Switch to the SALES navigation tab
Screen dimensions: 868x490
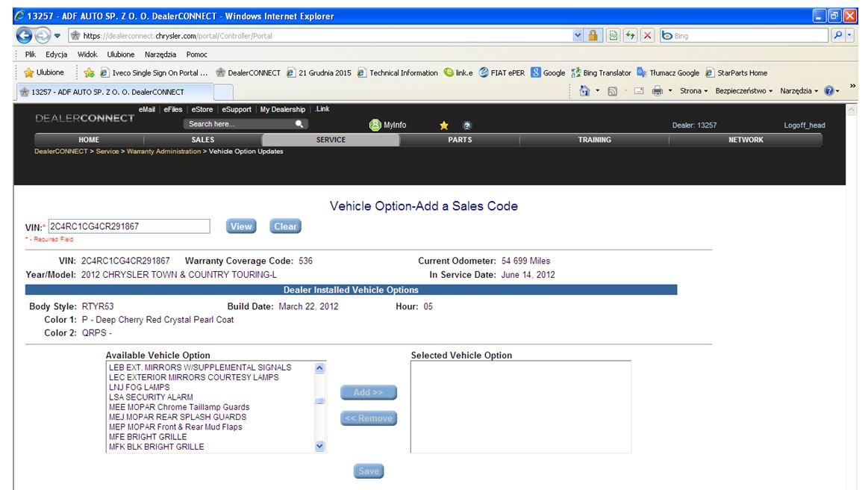tap(202, 140)
